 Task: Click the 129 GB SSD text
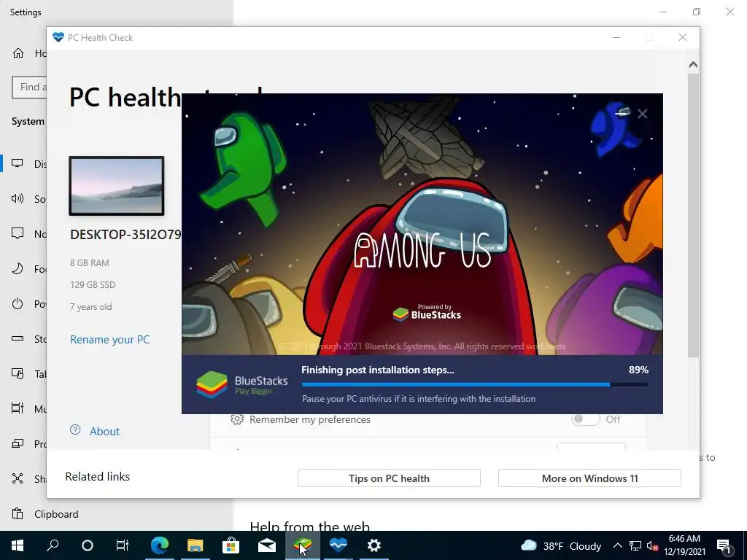pyautogui.click(x=93, y=285)
